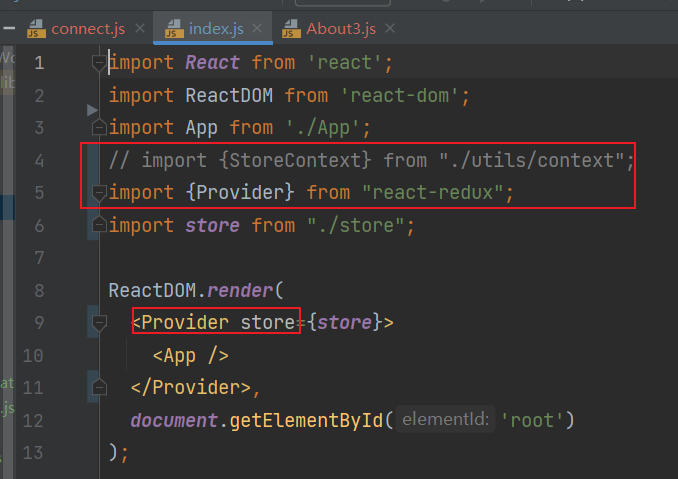Viewport: 678px width, 479px height.
Task: Close the About3.js tab
Action: click(390, 29)
